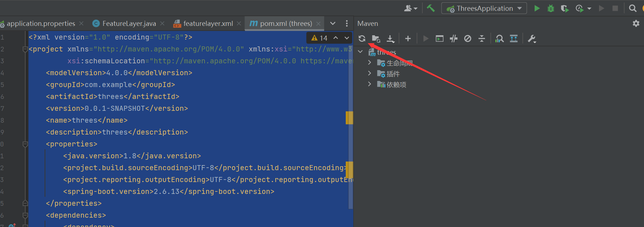Click the Reload All Maven Projects icon
Screen dimensions: 644x227
362,38
